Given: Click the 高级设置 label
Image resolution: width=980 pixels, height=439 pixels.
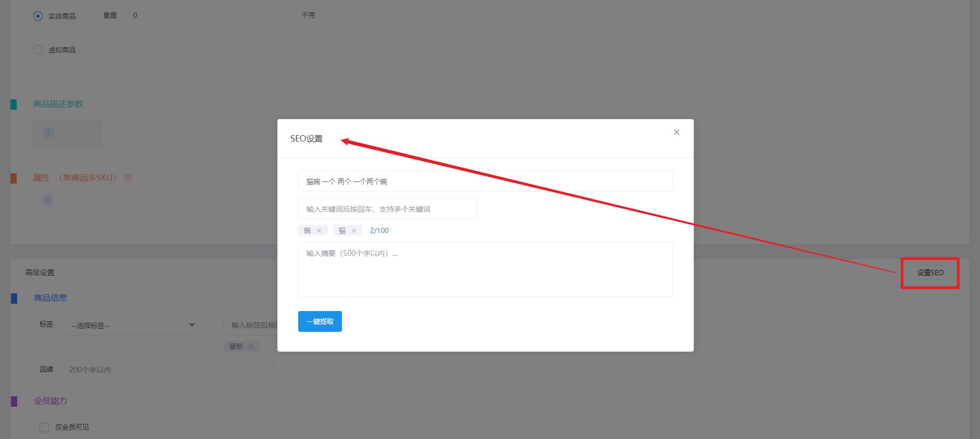Looking at the screenshot, I should (x=40, y=273).
